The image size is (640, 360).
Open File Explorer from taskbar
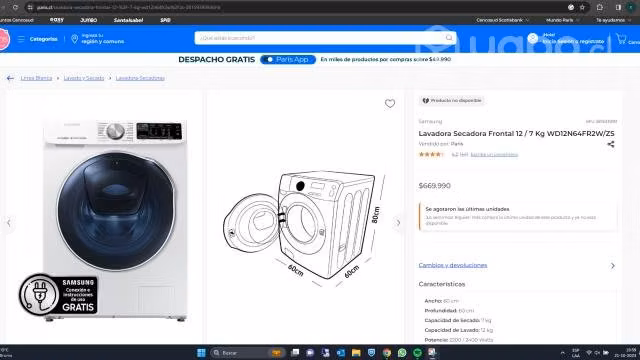(x=356, y=353)
